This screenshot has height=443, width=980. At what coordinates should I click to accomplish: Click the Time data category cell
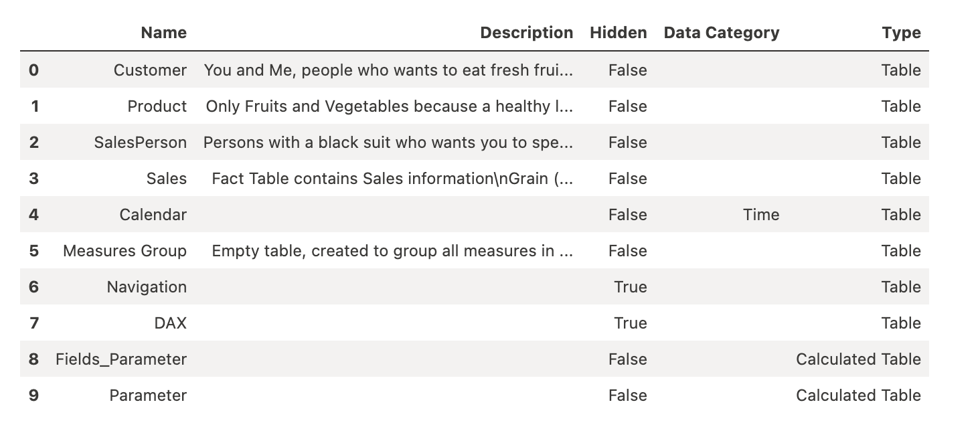tap(761, 215)
